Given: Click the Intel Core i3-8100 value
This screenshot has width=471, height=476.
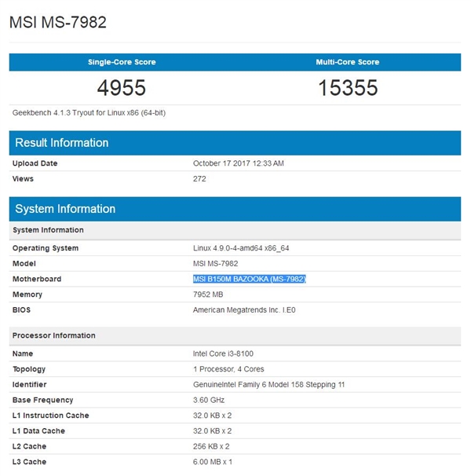Looking at the screenshot, I should tap(223, 353).
